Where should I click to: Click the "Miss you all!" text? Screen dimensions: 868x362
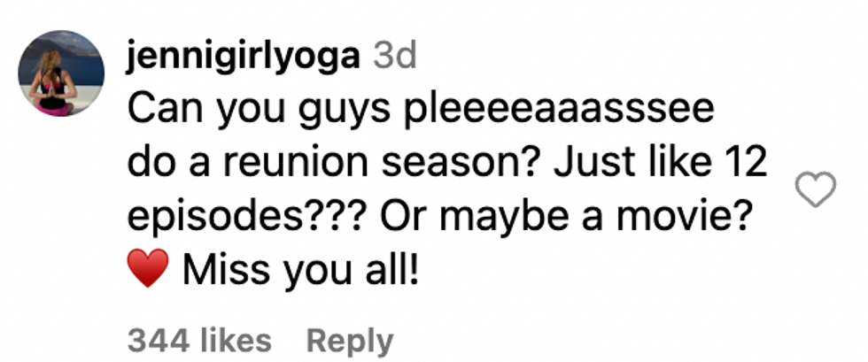point(299,268)
